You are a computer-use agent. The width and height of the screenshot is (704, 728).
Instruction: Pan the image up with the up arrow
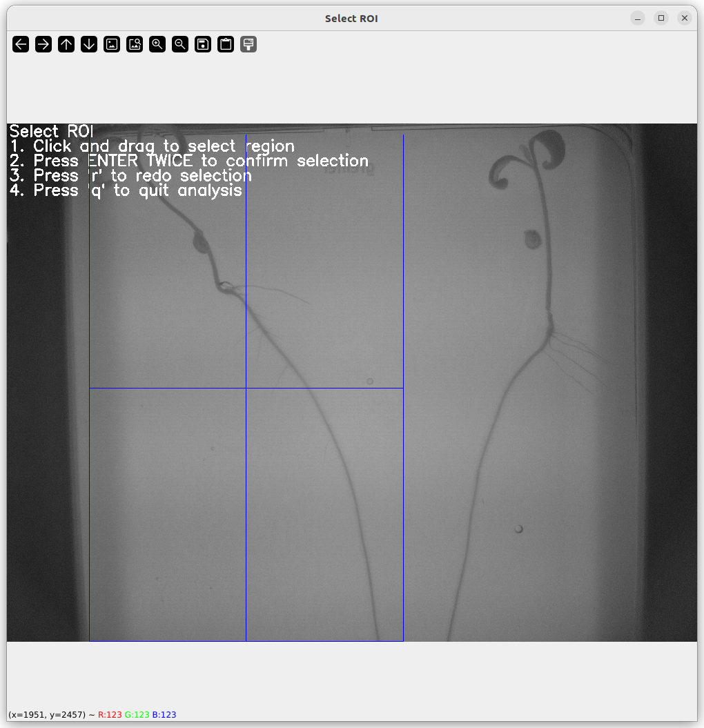point(66,44)
